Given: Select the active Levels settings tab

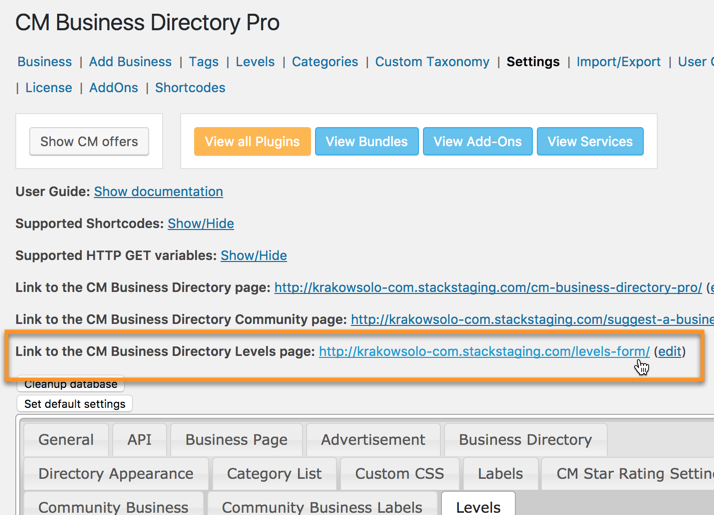Looking at the screenshot, I should pyautogui.click(x=478, y=505).
